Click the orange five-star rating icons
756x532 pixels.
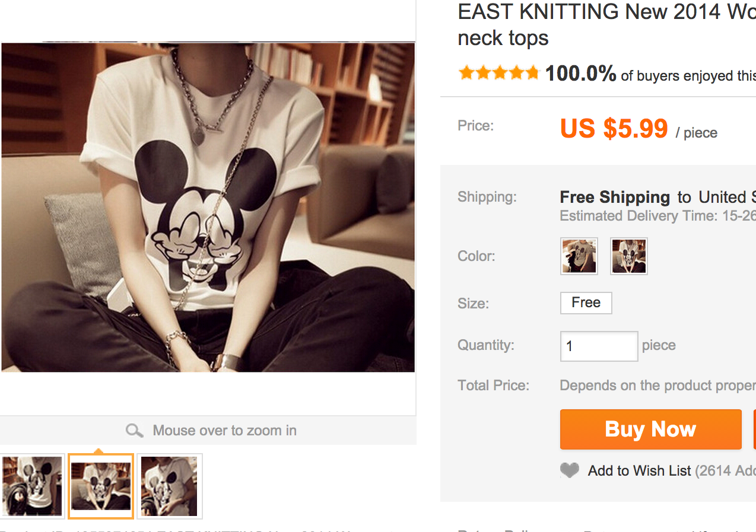tap(498, 74)
